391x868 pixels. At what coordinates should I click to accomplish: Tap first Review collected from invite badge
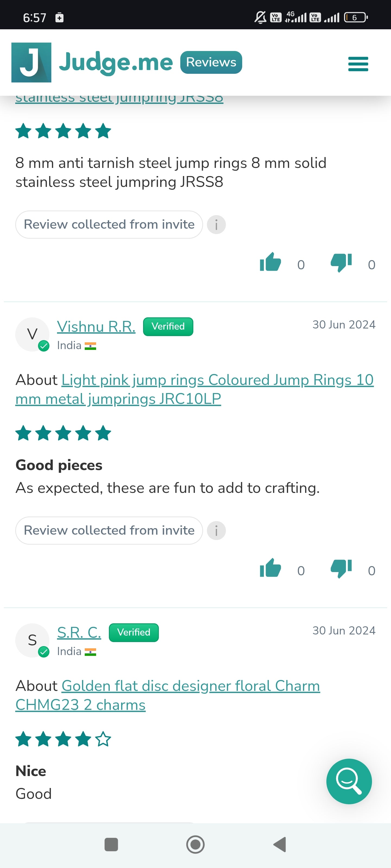point(109,224)
